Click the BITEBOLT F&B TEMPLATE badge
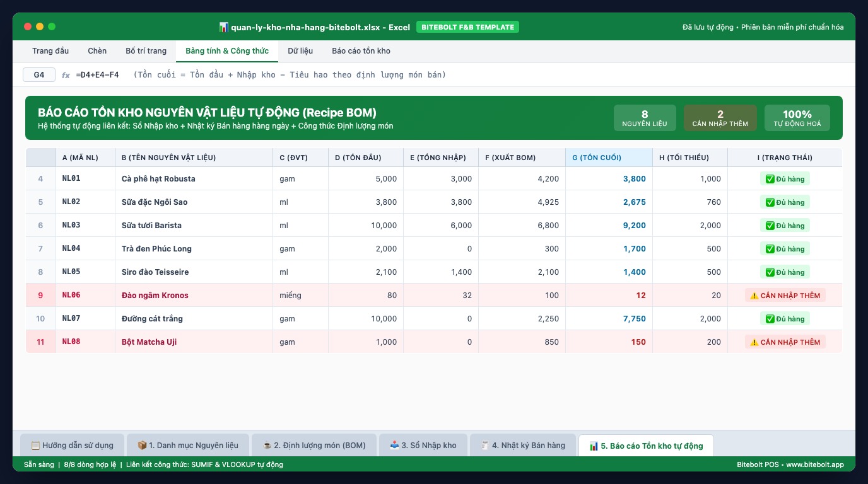Screen dimensions: 868x484 pyautogui.click(x=467, y=27)
